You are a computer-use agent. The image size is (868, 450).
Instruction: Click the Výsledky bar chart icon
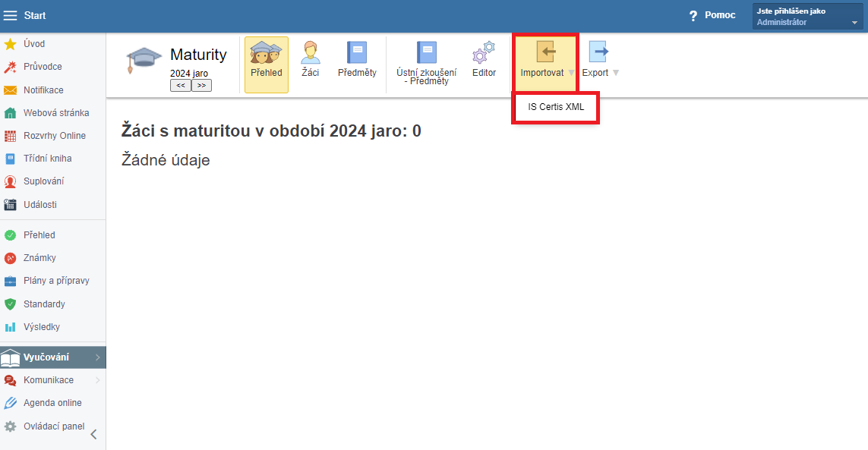click(10, 327)
